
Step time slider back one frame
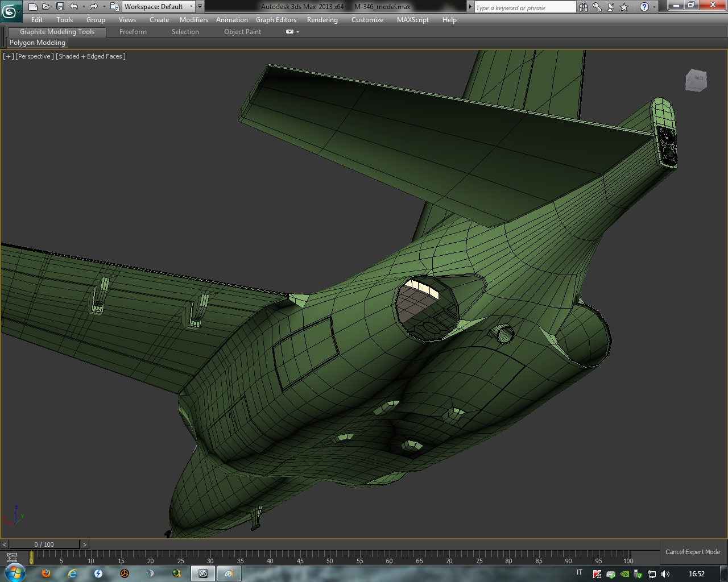(x=5, y=544)
